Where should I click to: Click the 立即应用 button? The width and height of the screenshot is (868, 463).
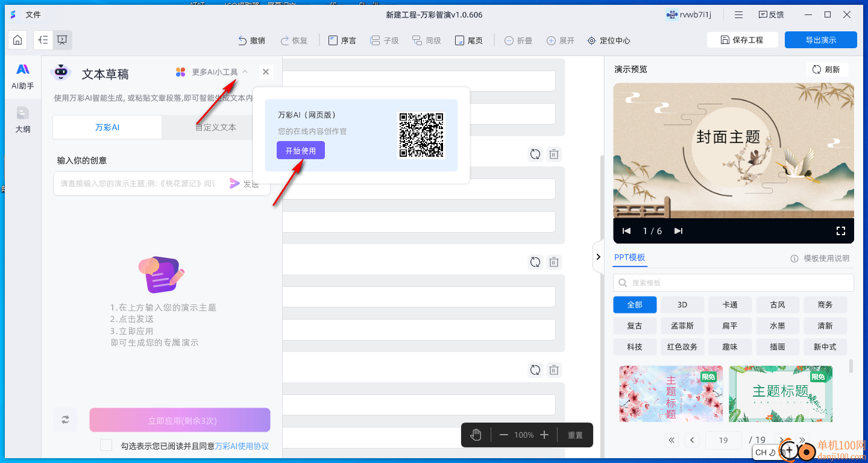click(x=180, y=420)
